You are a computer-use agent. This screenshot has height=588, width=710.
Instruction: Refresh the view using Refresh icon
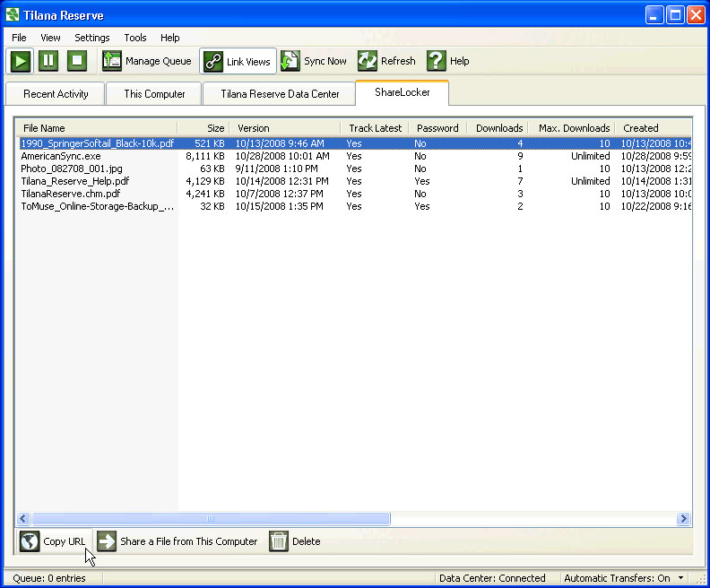pyautogui.click(x=368, y=62)
